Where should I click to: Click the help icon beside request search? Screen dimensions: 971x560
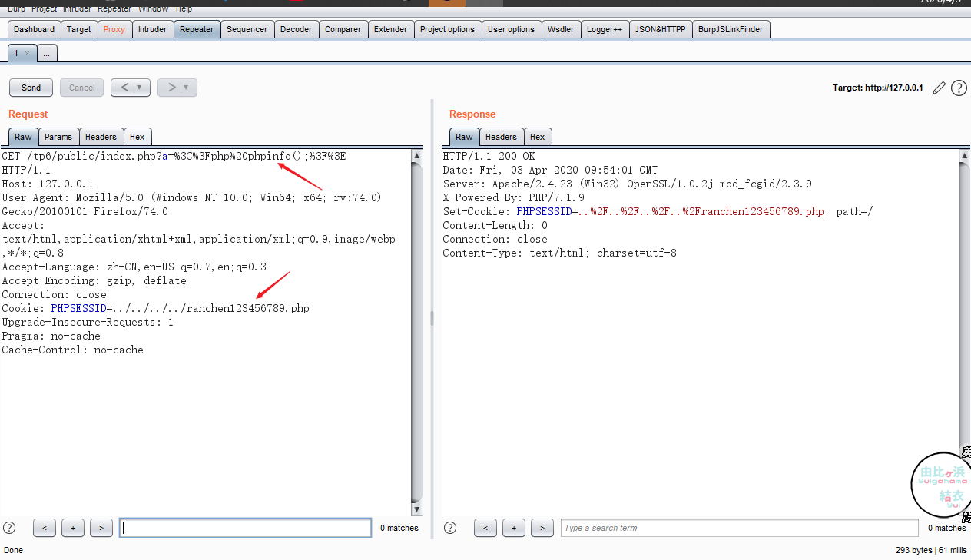point(9,528)
